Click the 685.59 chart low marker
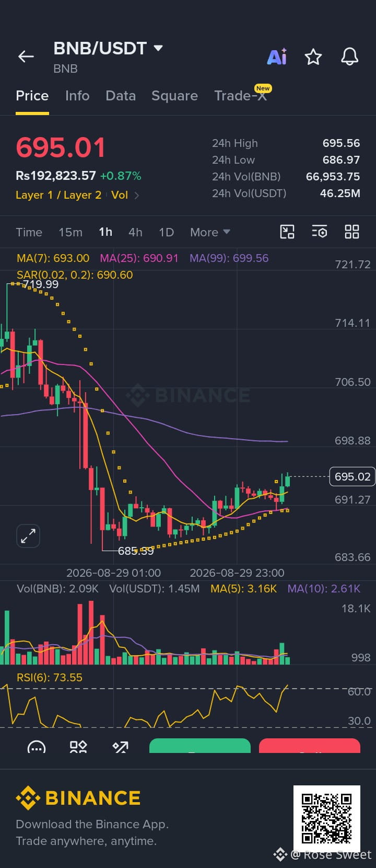Viewport: 376px width, 868px height. 136,551
